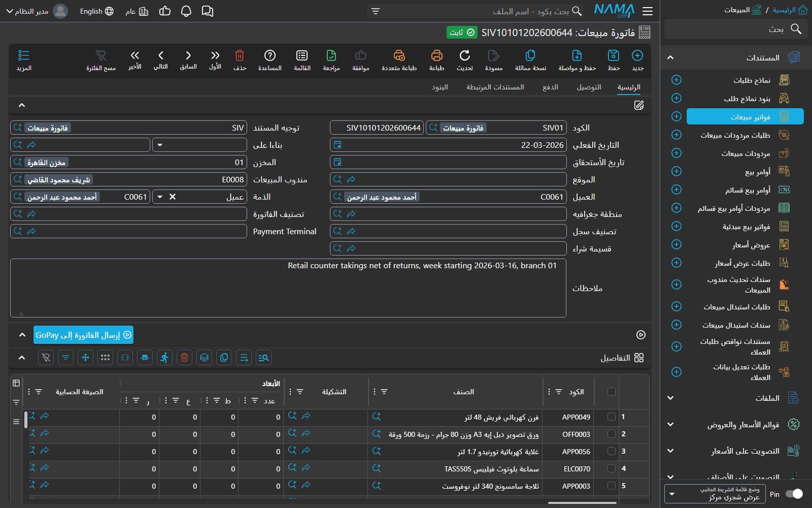Mark the checkbox for ELC0070 row

(x=612, y=469)
